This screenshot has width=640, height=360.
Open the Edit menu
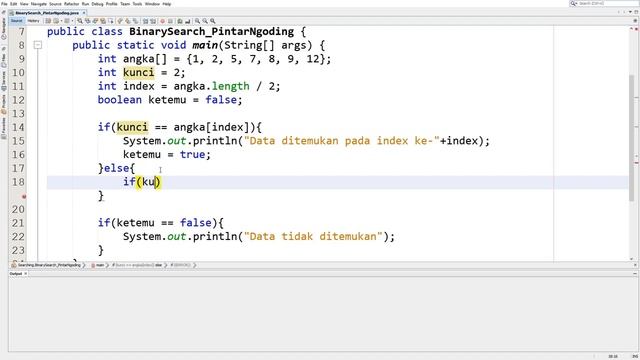click(x=13, y=4)
